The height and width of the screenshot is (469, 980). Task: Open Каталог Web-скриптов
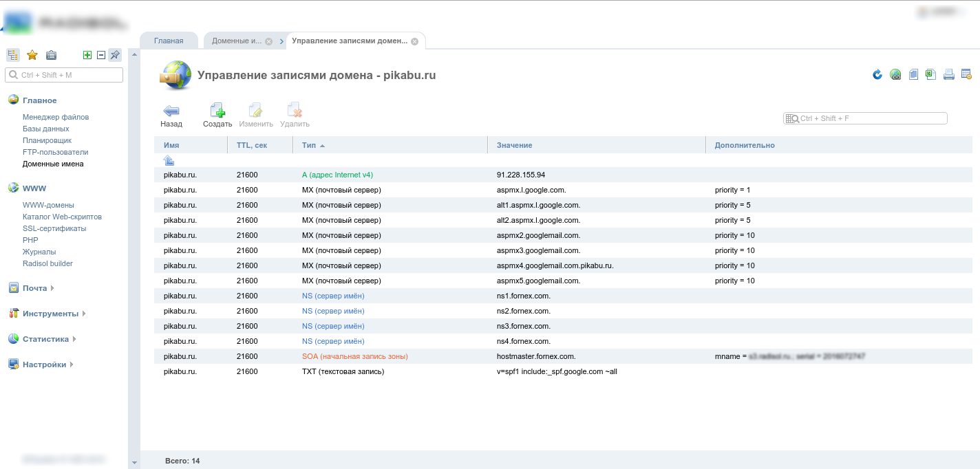(x=62, y=217)
